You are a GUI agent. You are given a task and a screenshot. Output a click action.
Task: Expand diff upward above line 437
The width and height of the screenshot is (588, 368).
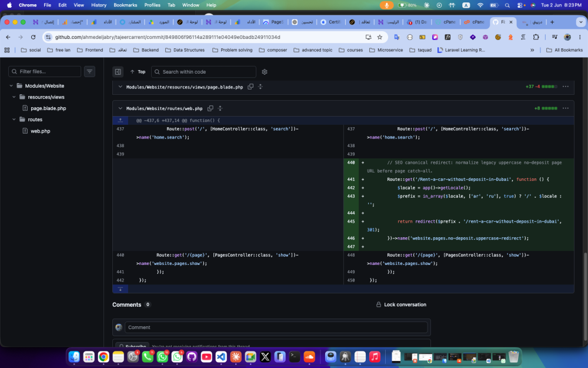tap(121, 121)
